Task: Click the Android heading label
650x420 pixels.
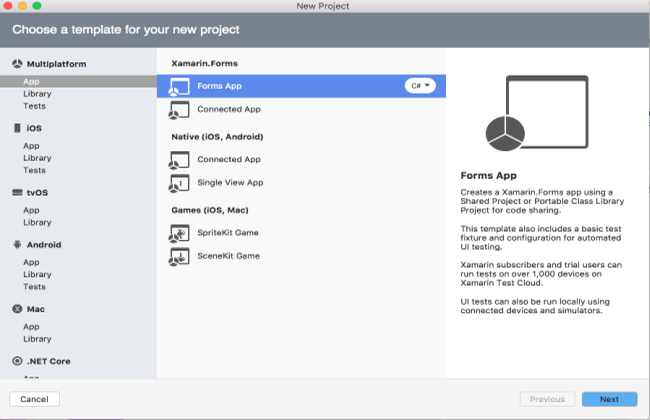Action: coord(44,245)
